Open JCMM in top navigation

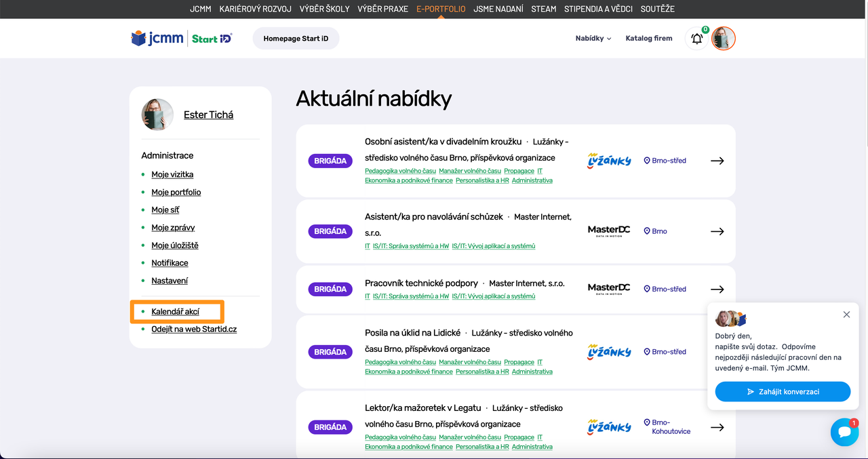point(201,9)
